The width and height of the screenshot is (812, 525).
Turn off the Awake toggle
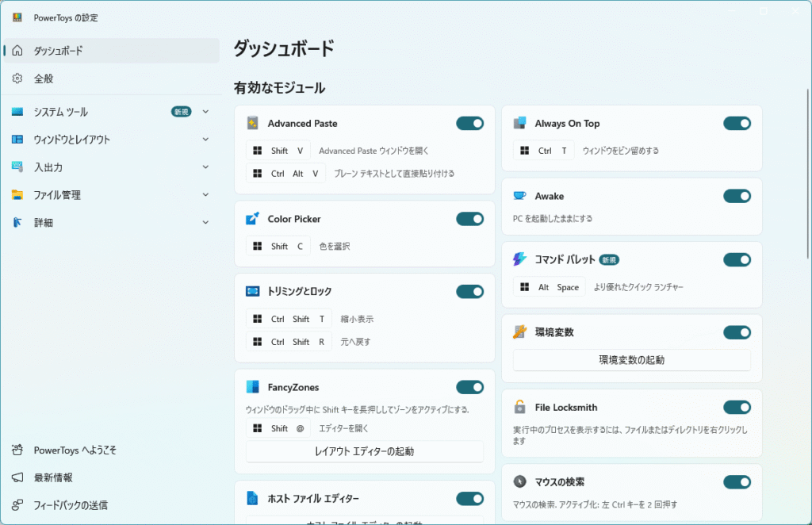(737, 196)
